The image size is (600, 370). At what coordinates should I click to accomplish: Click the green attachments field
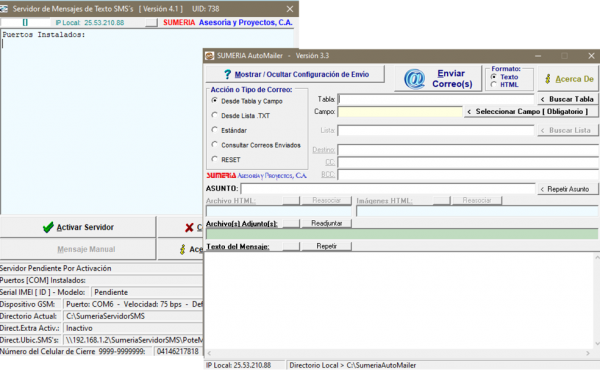402,234
